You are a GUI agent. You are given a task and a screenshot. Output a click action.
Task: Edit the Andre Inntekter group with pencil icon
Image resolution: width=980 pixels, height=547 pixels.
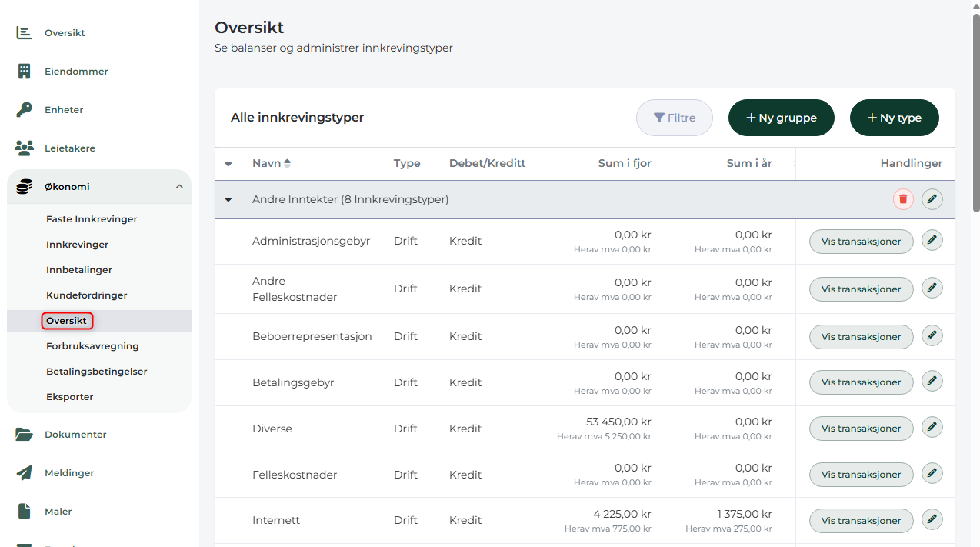pos(932,199)
